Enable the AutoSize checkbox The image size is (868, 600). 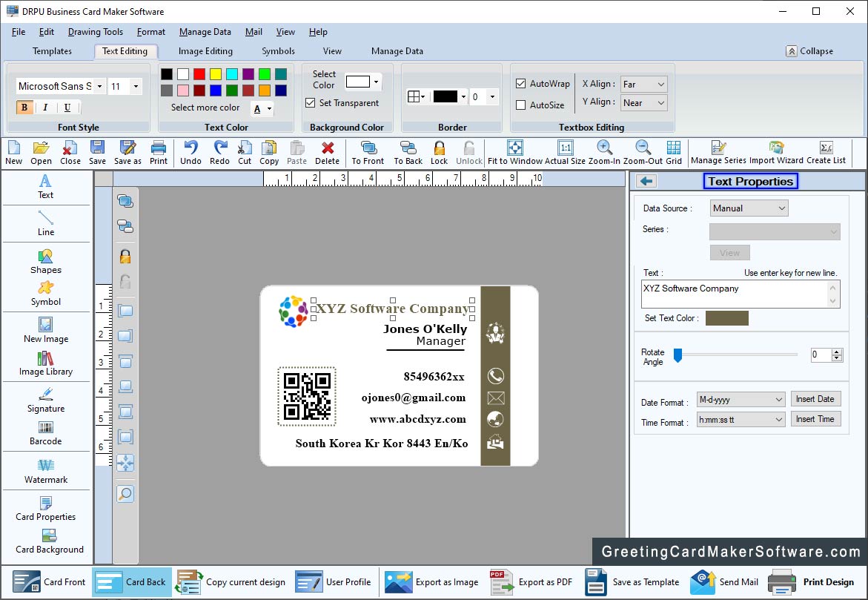tap(520, 105)
